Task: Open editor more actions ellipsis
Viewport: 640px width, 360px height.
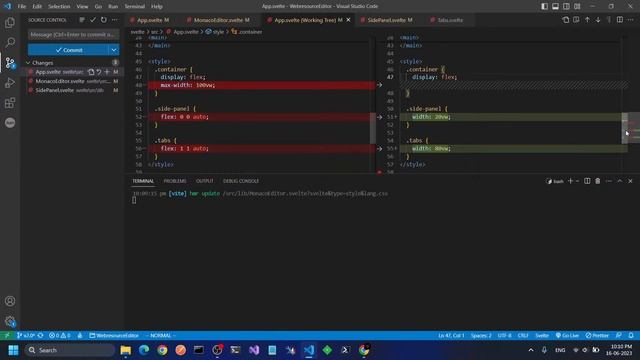Action: [x=630, y=20]
